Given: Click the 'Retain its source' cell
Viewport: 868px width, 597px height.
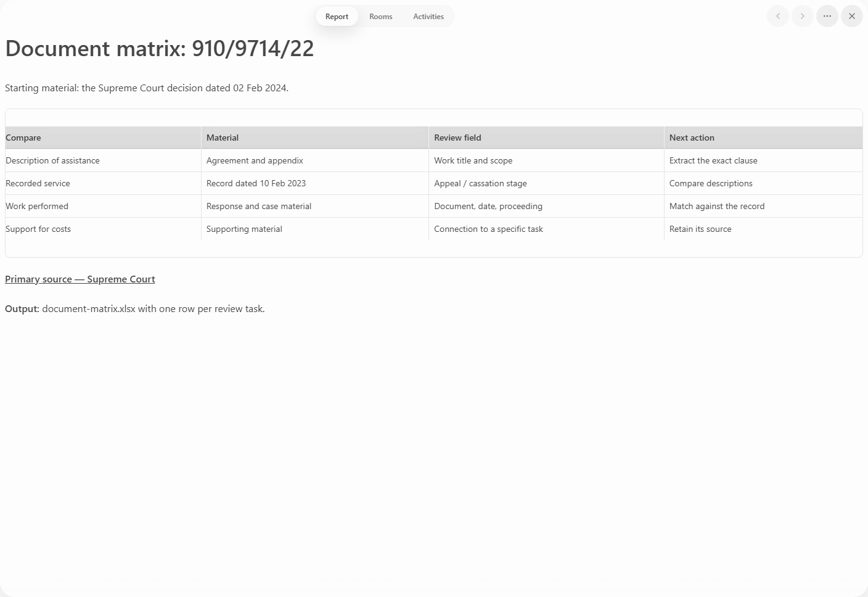Looking at the screenshot, I should pos(763,229).
